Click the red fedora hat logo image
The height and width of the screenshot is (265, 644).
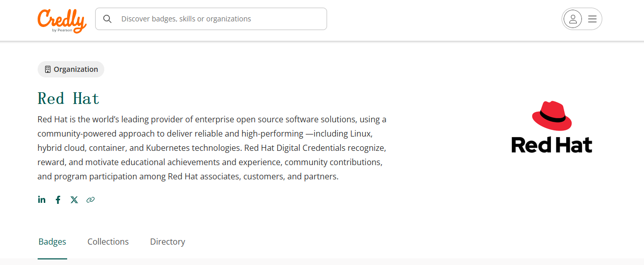click(552, 116)
